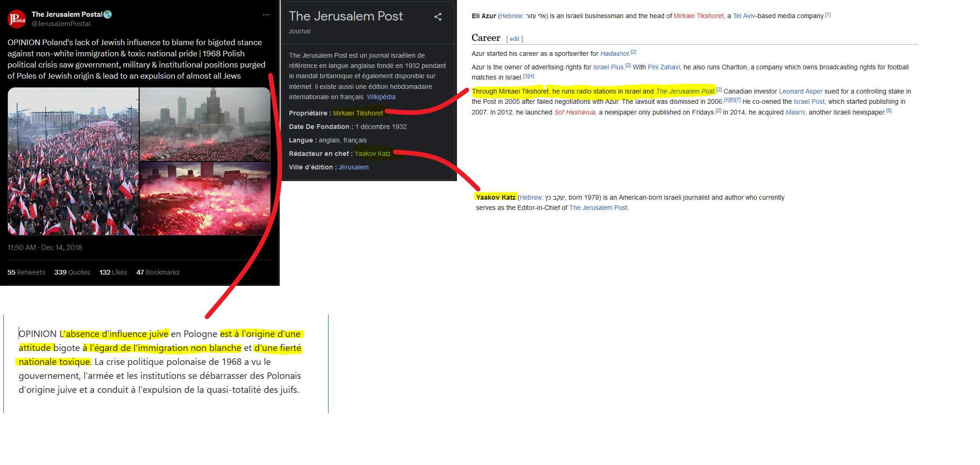Open the Yaakov Katz rédacteur link
980x465 pixels.
(372, 154)
